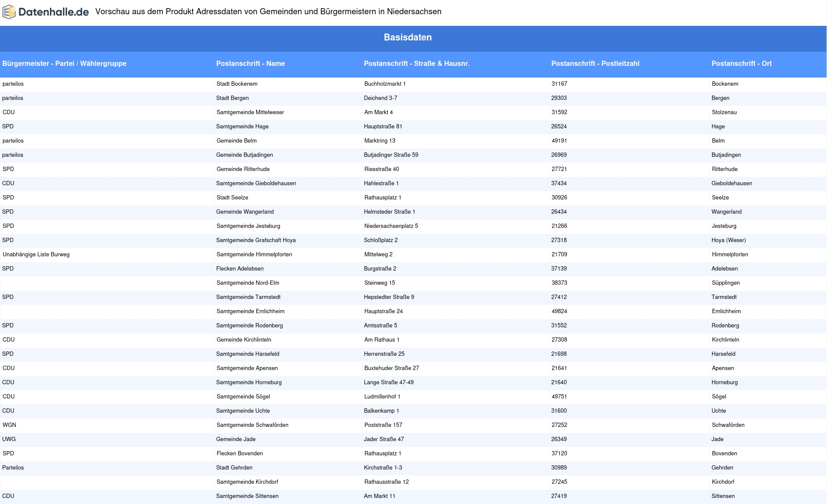Click the address Marktring 13
Viewport: 827px width, 504px height.
click(x=380, y=141)
